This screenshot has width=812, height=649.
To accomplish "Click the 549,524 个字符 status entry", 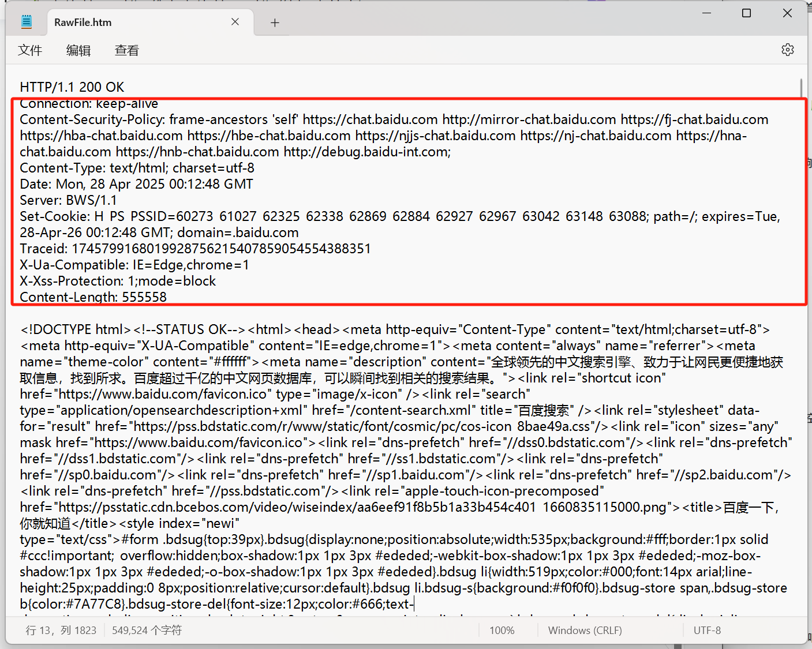I will coord(147,631).
